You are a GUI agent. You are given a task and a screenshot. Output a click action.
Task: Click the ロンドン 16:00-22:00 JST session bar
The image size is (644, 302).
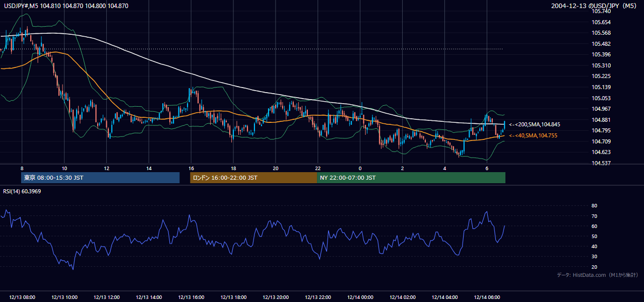[x=253, y=178]
